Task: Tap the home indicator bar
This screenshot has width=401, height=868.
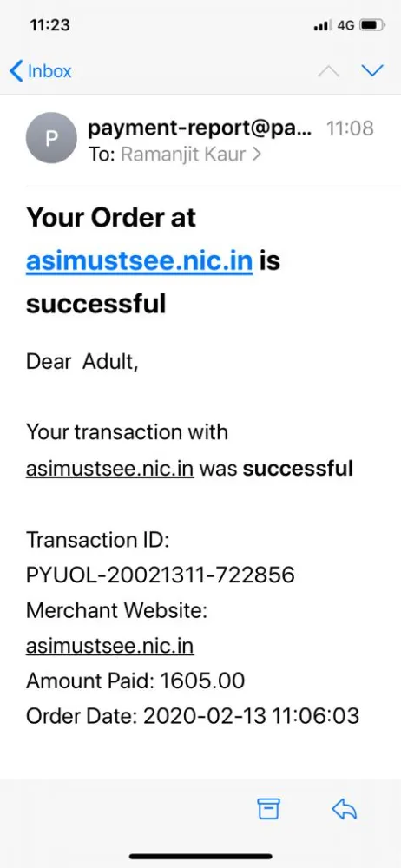Action: point(200,856)
